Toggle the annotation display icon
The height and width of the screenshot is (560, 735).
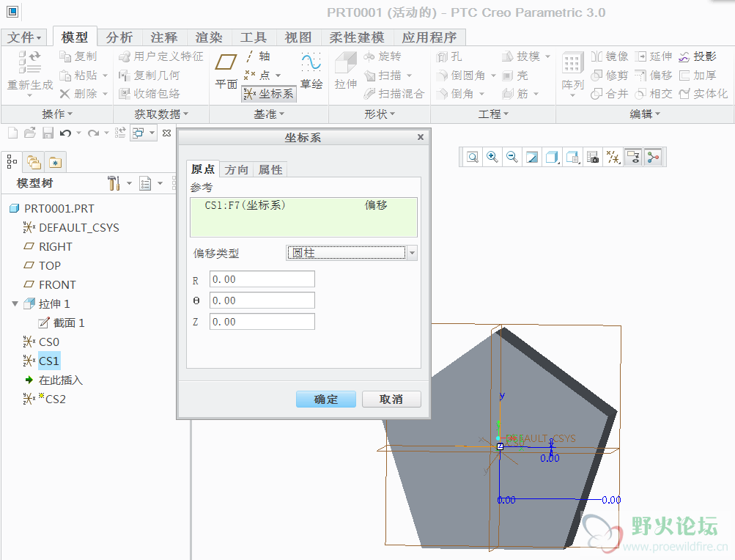(633, 157)
